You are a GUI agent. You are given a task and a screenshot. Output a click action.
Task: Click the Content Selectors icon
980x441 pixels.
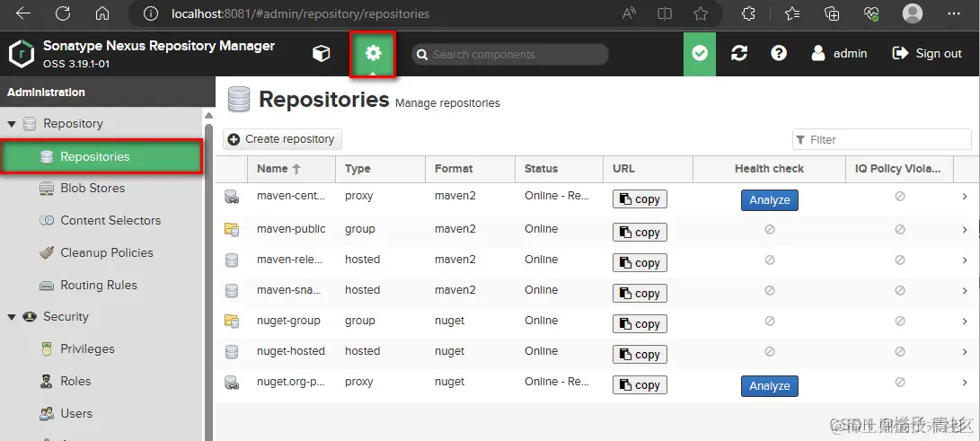46,221
